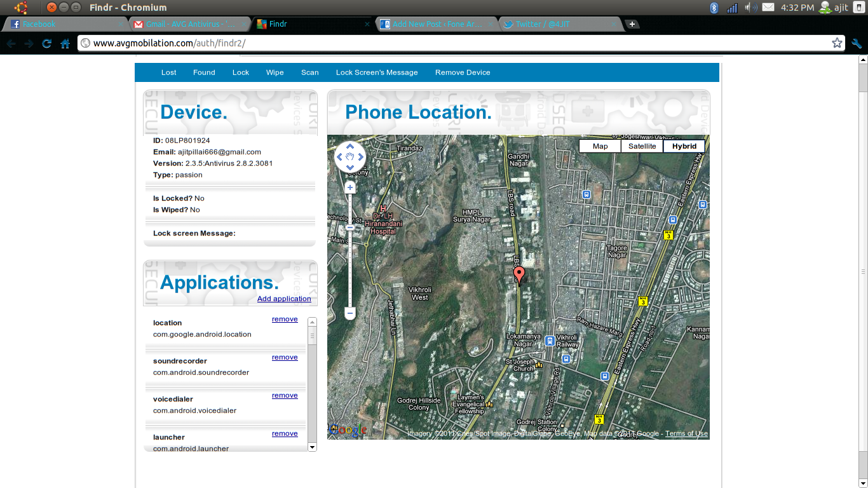Click the hand icon in pan control
The image size is (868, 488).
pyautogui.click(x=350, y=157)
